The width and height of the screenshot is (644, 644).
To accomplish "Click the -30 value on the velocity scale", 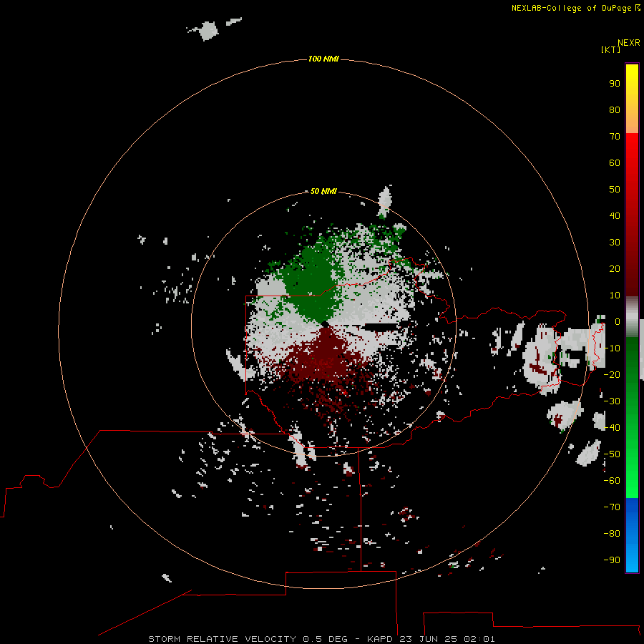I will pyautogui.click(x=612, y=401).
